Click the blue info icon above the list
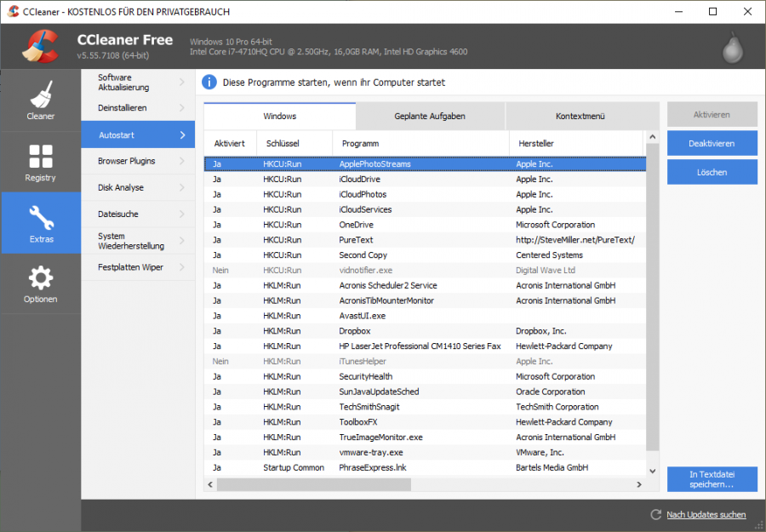This screenshot has height=532, width=766. tap(209, 82)
